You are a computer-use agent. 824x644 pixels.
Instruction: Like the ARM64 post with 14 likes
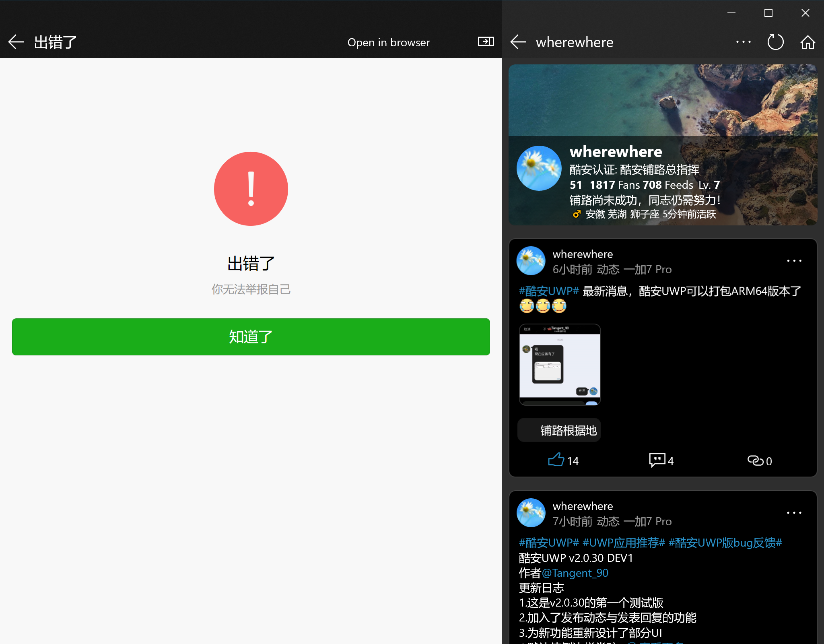(556, 460)
